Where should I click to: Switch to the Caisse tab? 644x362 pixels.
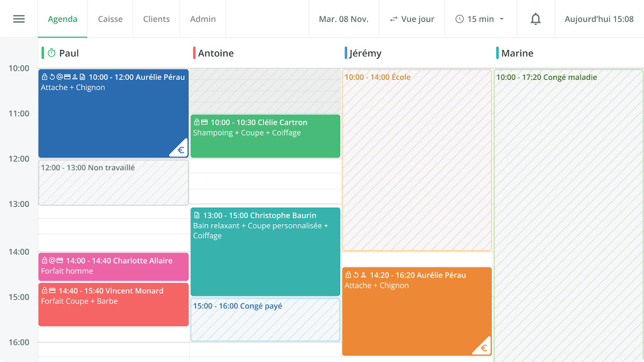click(110, 19)
